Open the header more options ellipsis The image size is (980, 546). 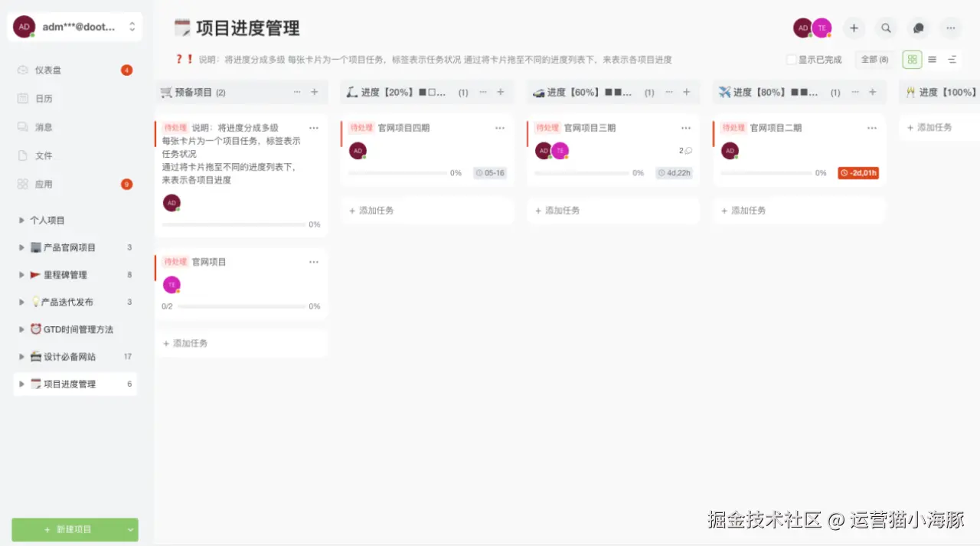pos(950,28)
